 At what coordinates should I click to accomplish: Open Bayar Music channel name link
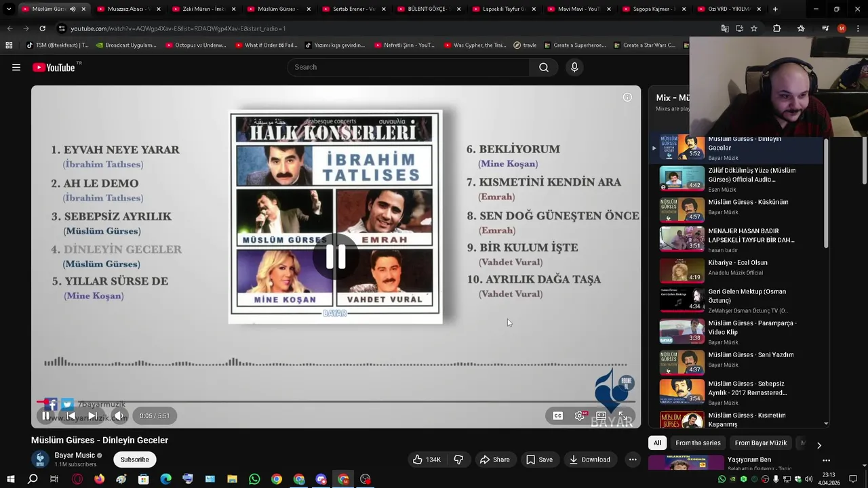(x=75, y=455)
